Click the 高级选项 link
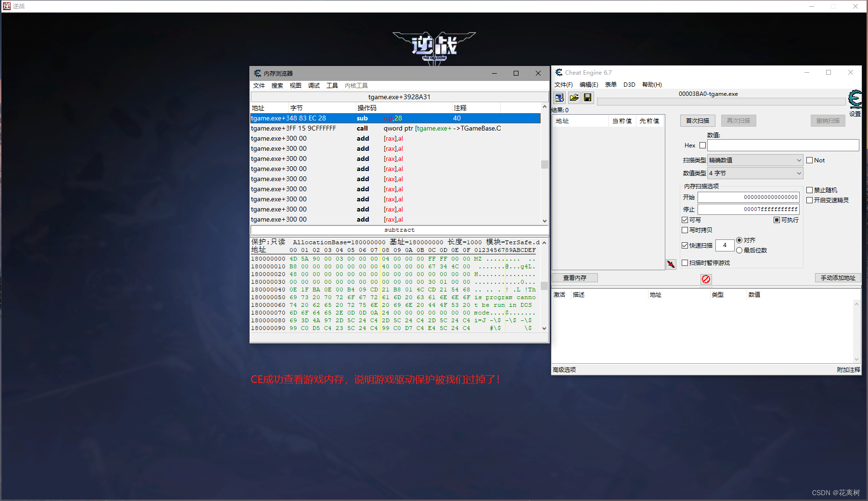This screenshot has width=868, height=501. pyautogui.click(x=564, y=370)
